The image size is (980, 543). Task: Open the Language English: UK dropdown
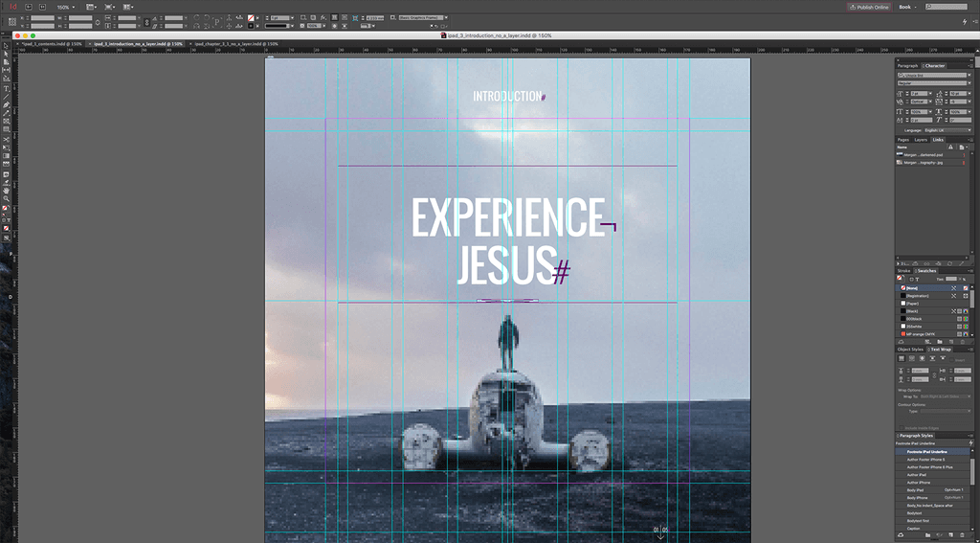(x=946, y=129)
